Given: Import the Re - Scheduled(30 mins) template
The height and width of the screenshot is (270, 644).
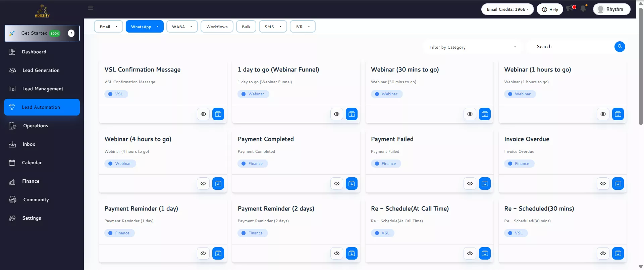Looking at the screenshot, I should (618, 254).
